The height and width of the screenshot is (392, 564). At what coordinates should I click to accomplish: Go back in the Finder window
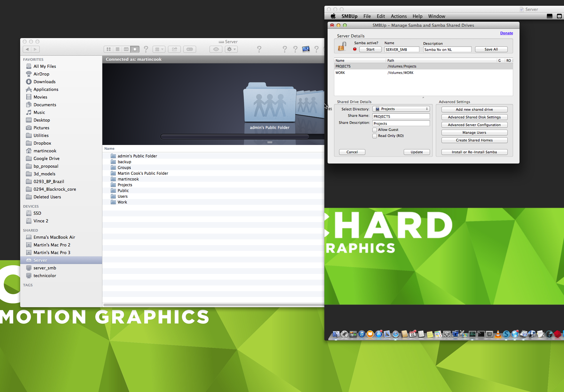(27, 49)
